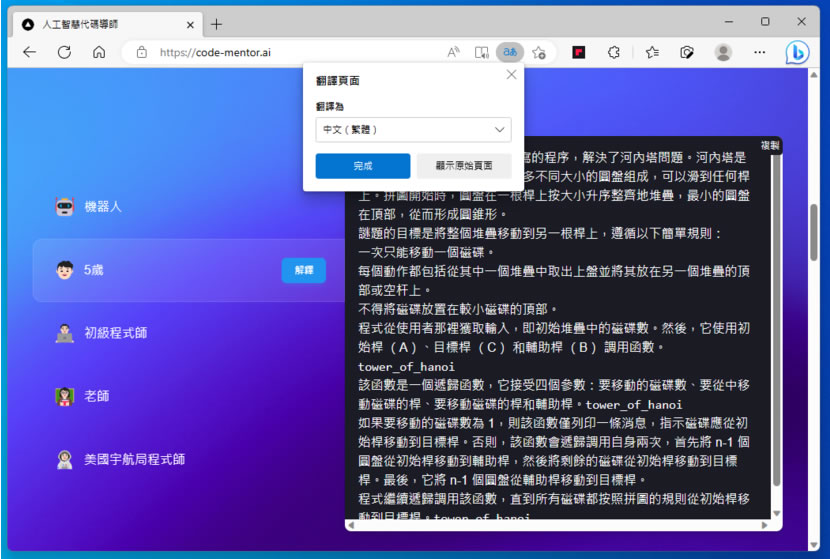
Task: Open the Extensions puzzle icon
Action: [x=614, y=52]
